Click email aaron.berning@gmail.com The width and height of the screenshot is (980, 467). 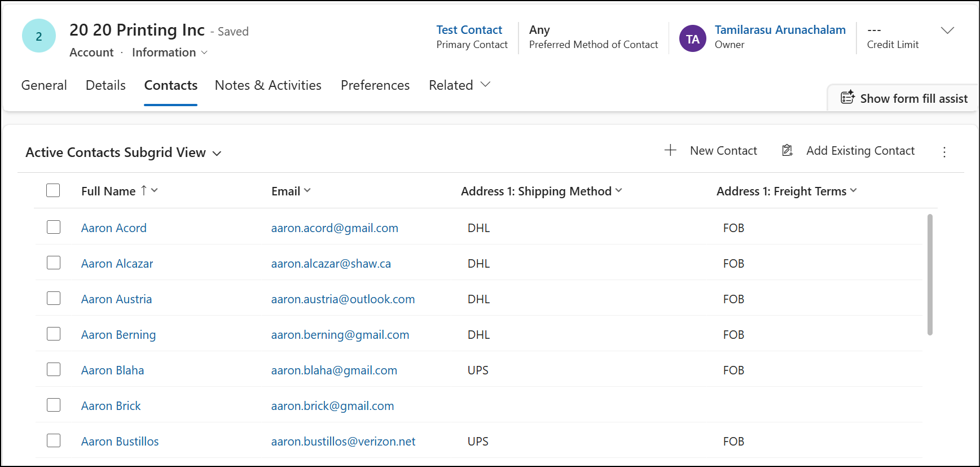(340, 334)
